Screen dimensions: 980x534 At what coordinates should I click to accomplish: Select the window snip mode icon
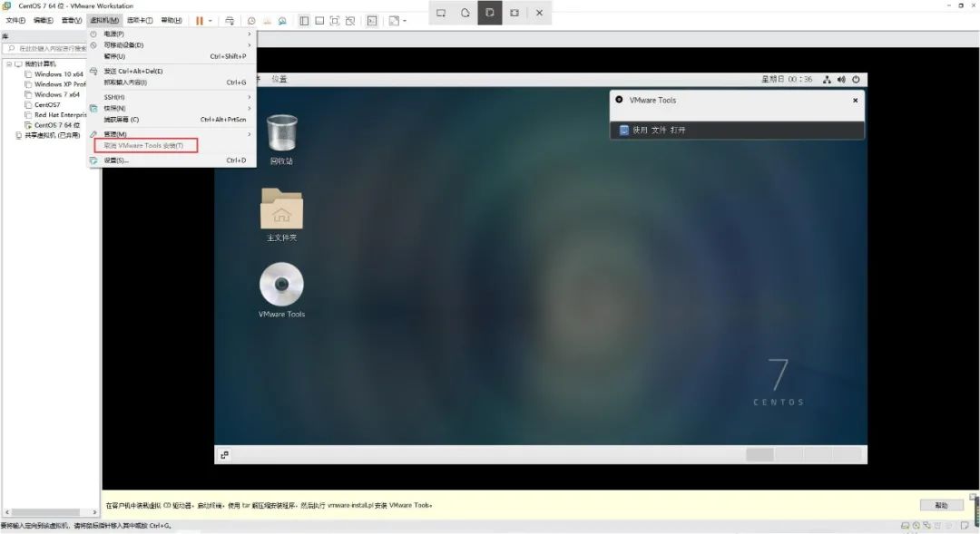pyautogui.click(x=490, y=13)
